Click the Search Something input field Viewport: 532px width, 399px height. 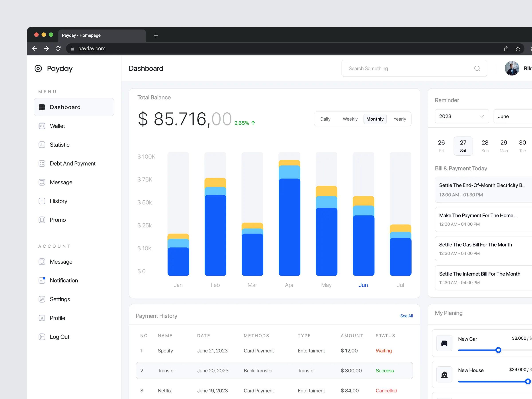[x=409, y=68]
